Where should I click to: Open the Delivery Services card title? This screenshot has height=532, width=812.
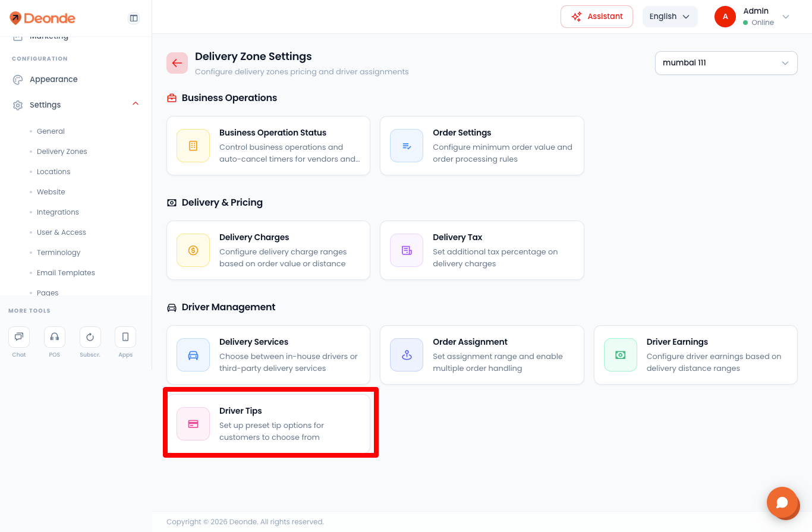pos(254,342)
